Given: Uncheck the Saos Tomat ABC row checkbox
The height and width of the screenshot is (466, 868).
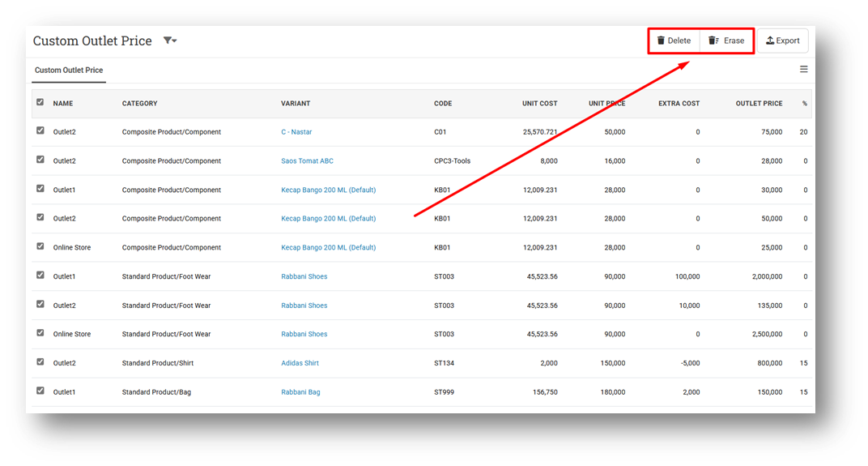Looking at the screenshot, I should pos(40,160).
